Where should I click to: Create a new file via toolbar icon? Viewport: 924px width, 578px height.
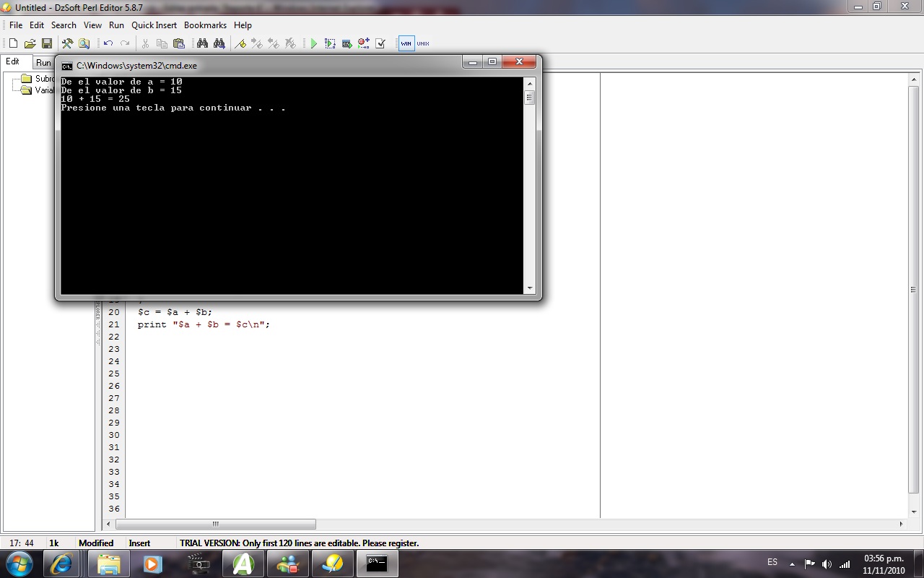coord(13,43)
